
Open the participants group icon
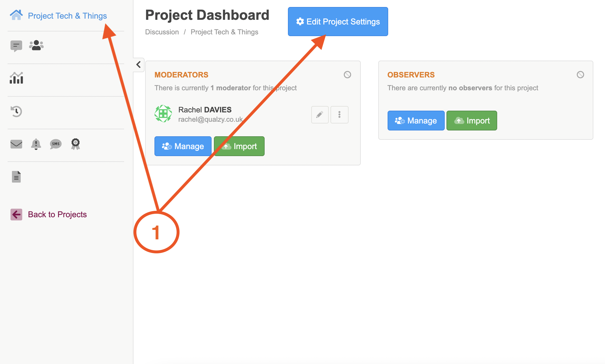(x=36, y=45)
